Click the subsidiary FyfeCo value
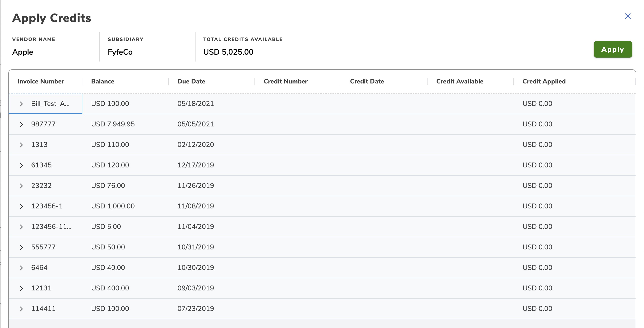644x328 pixels. [x=120, y=52]
